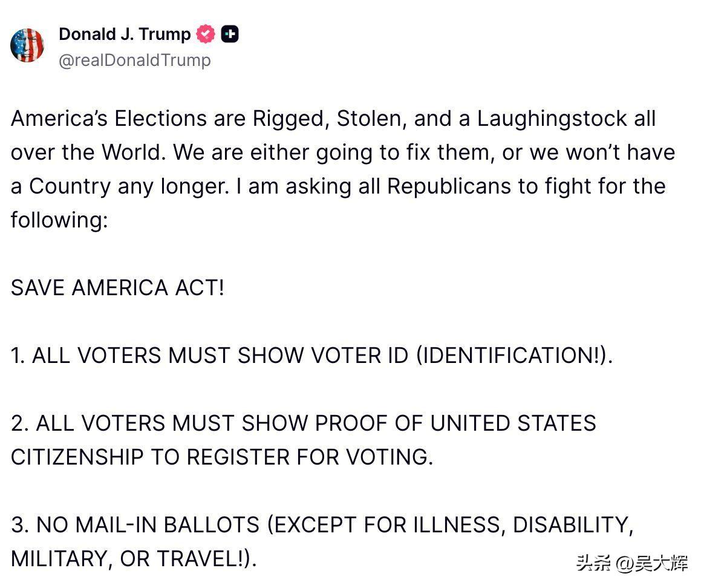
Task: Open the Donald J. Trump display name
Action: click(125, 34)
